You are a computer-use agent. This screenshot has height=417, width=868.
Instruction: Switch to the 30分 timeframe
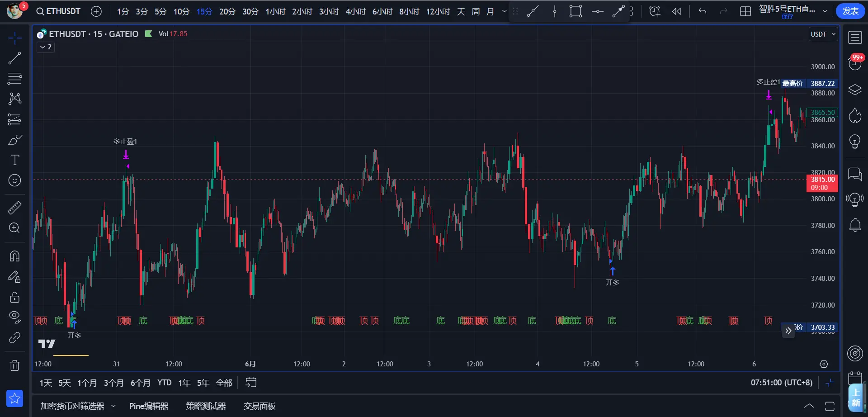click(x=250, y=11)
